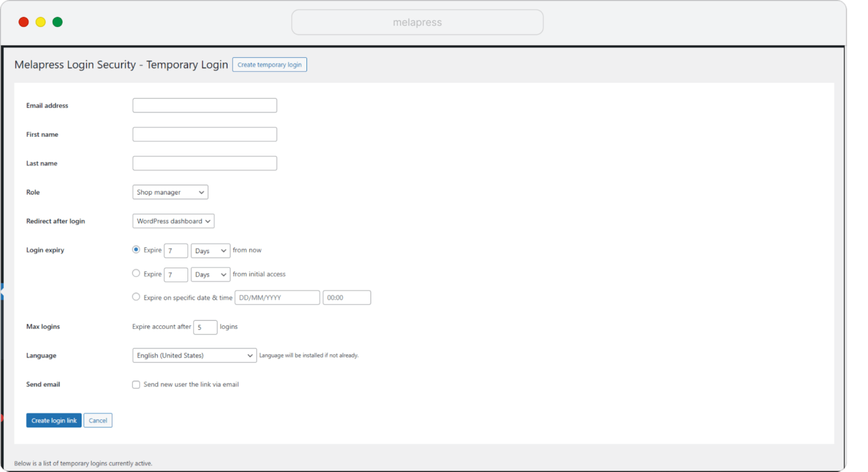This screenshot has width=868, height=472.
Task: Click the green maximize window dot
Action: point(58,22)
